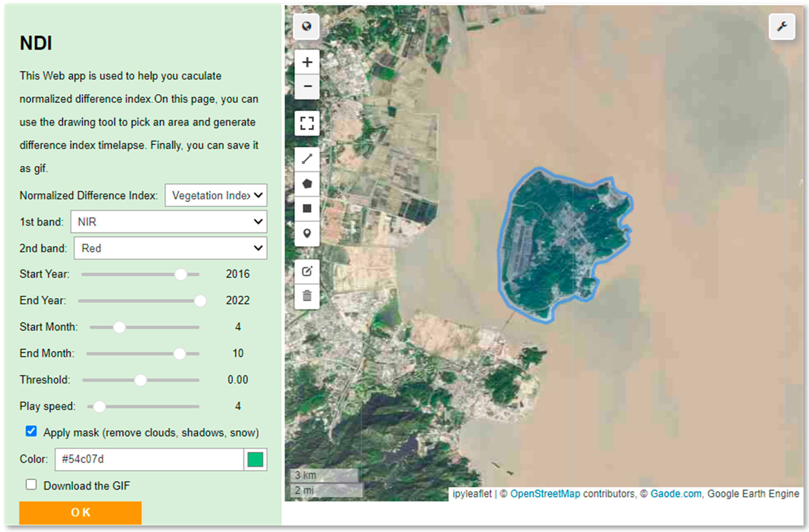Toggle fullscreen map view icon
This screenshot has width=809, height=532.
[x=307, y=123]
